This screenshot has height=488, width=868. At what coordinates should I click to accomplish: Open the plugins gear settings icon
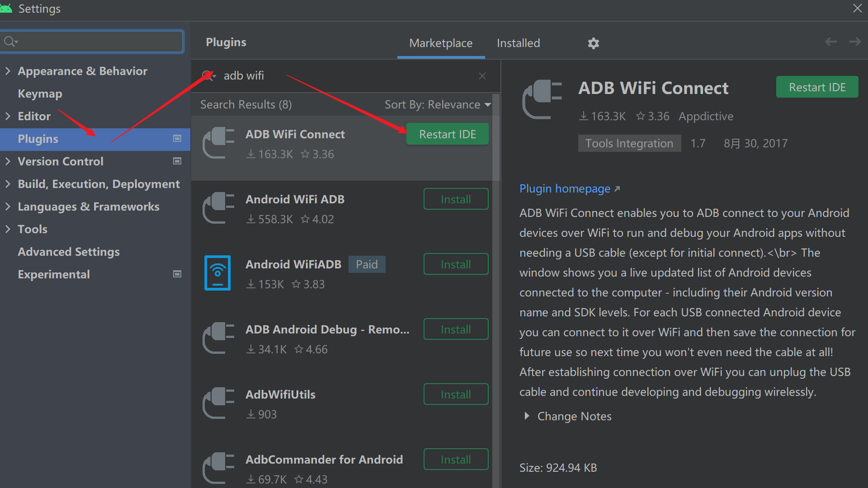(593, 43)
